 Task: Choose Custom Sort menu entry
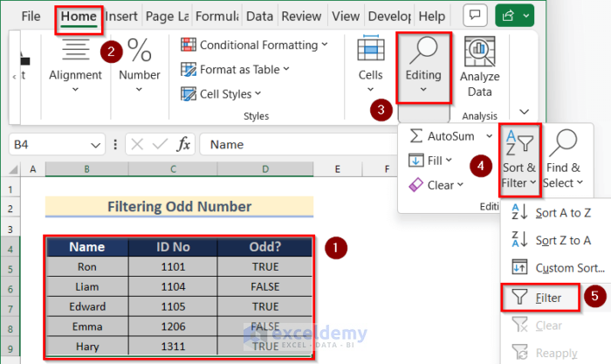(x=556, y=268)
